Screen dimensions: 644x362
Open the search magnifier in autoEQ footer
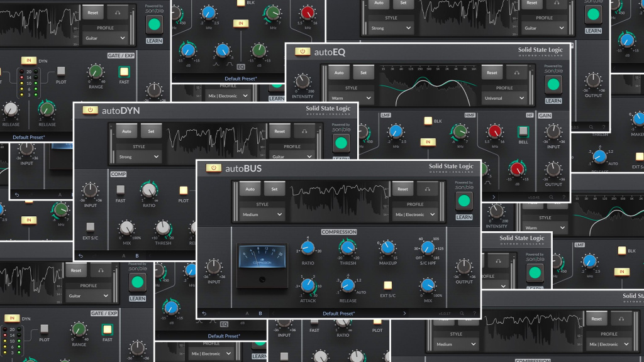click(x=551, y=197)
